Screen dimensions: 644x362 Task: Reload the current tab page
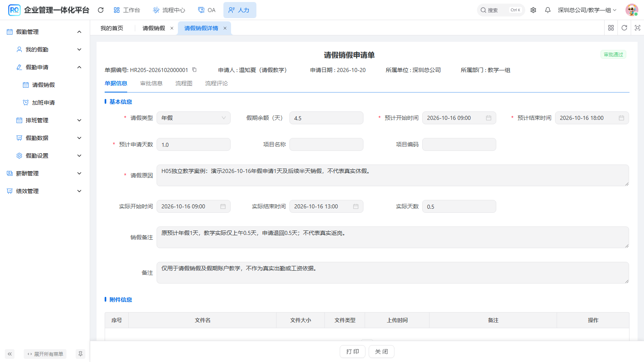point(624,28)
